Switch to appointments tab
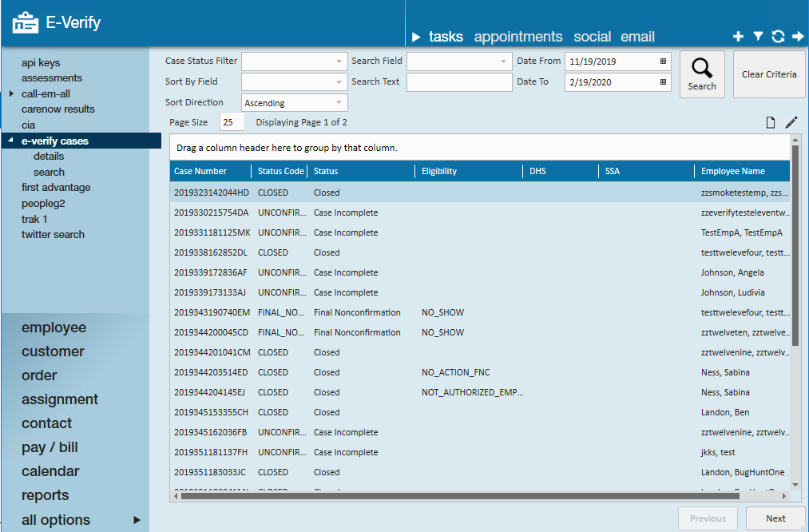Image resolution: width=809 pixels, height=532 pixels. [x=518, y=38]
